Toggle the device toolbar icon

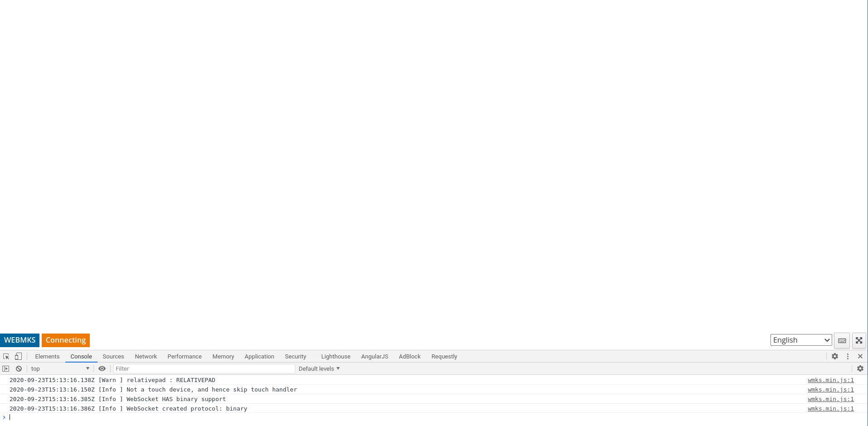(x=19, y=357)
